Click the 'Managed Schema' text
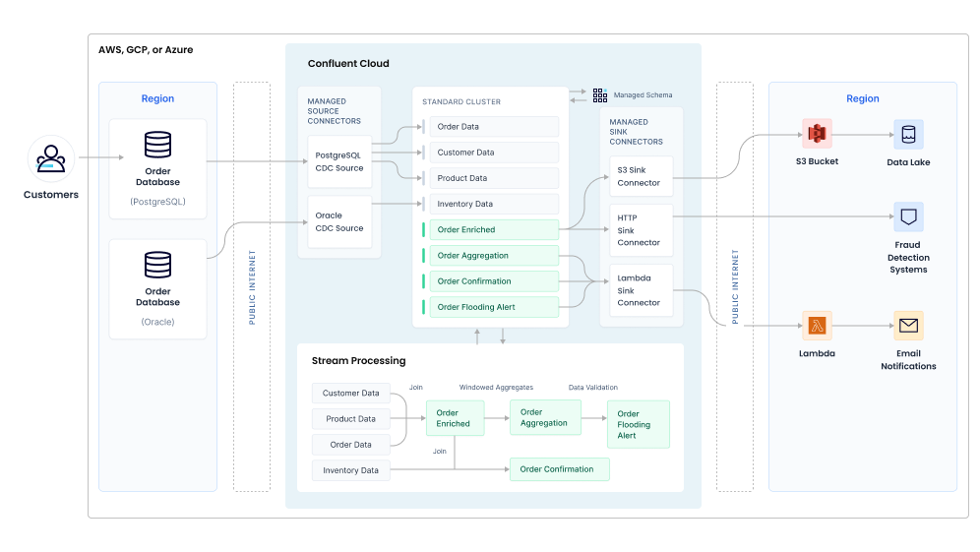This screenshot has width=980, height=552. pyautogui.click(x=643, y=95)
